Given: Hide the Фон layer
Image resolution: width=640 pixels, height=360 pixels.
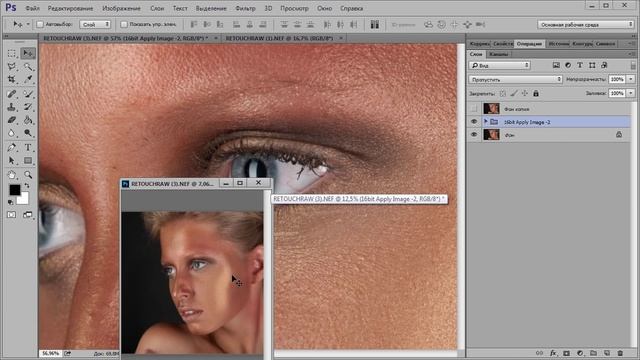Looking at the screenshot, I should click(474, 135).
